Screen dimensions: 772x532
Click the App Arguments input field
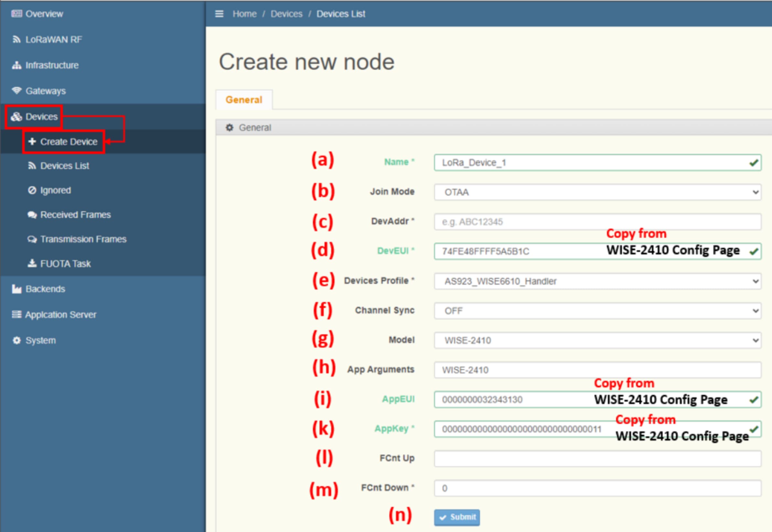coord(597,370)
